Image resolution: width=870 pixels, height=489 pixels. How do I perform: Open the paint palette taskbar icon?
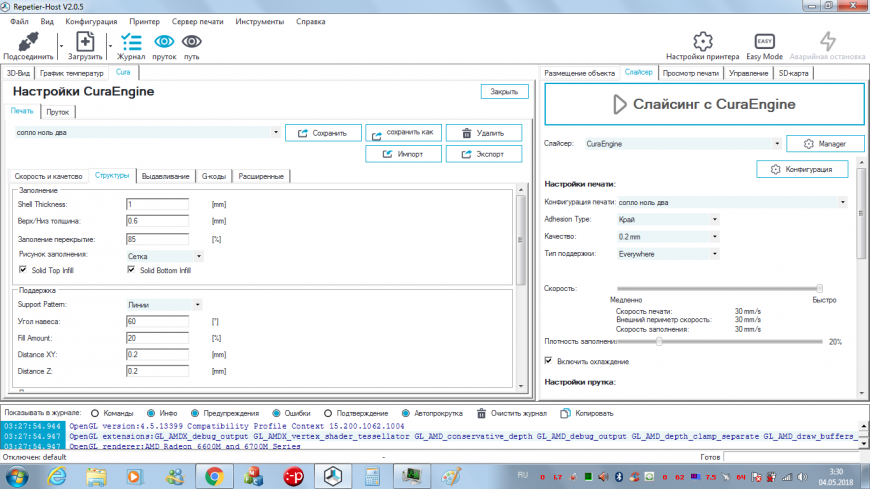451,477
